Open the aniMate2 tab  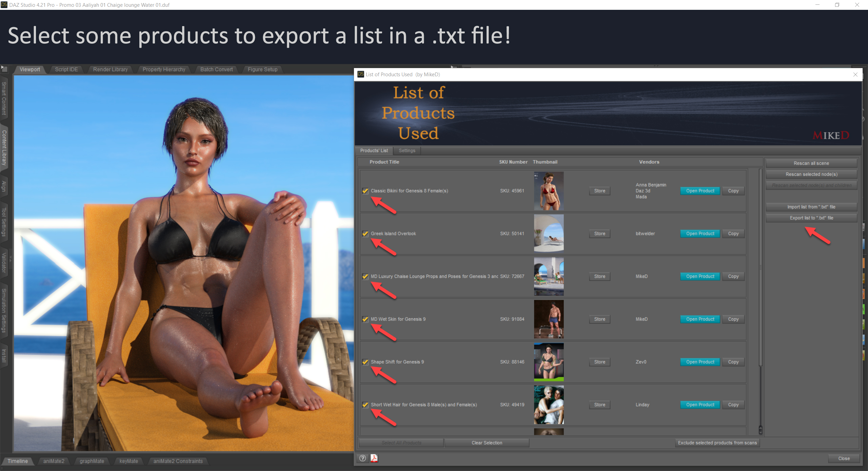(x=54, y=461)
